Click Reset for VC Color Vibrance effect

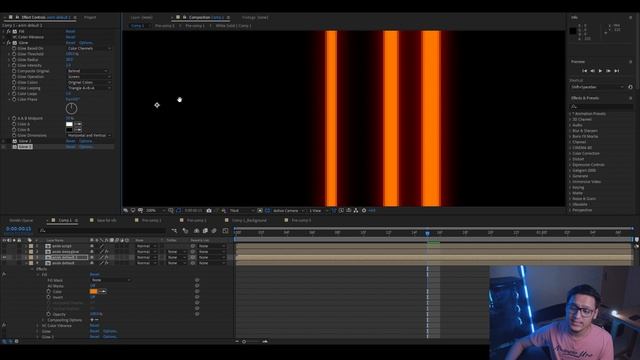click(x=70, y=37)
